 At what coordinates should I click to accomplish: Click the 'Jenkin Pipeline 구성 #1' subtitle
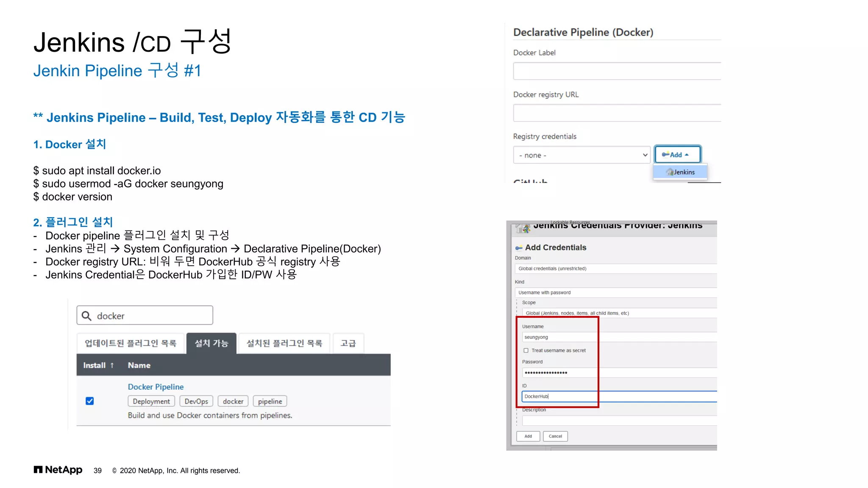(117, 70)
